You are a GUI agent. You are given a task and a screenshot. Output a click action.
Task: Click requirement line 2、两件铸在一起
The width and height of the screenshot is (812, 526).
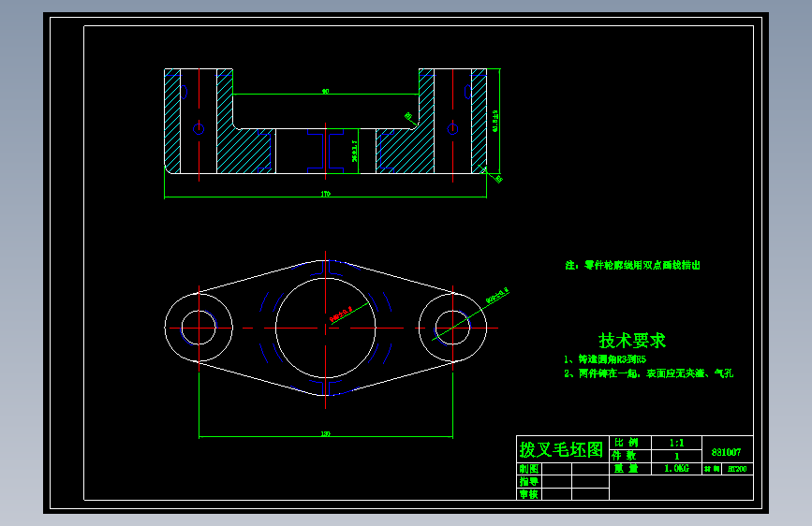[648, 373]
